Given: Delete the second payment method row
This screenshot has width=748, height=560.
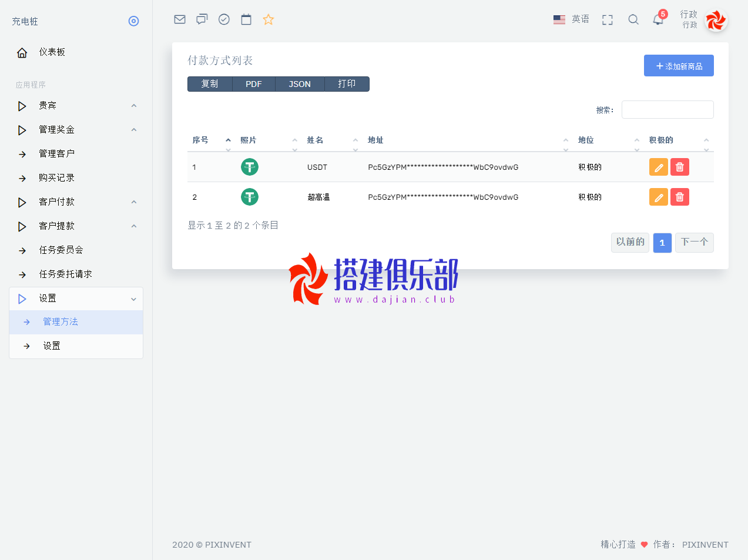Looking at the screenshot, I should (x=680, y=197).
